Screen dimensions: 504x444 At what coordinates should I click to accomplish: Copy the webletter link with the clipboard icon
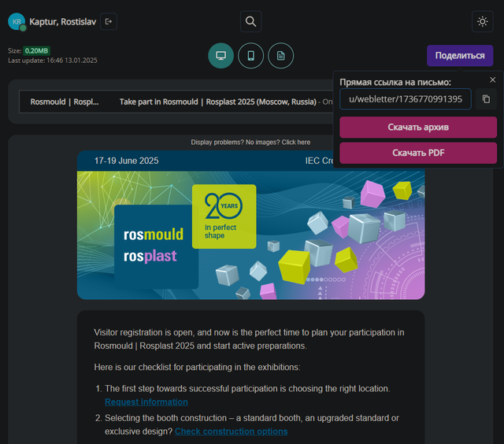[x=486, y=99]
